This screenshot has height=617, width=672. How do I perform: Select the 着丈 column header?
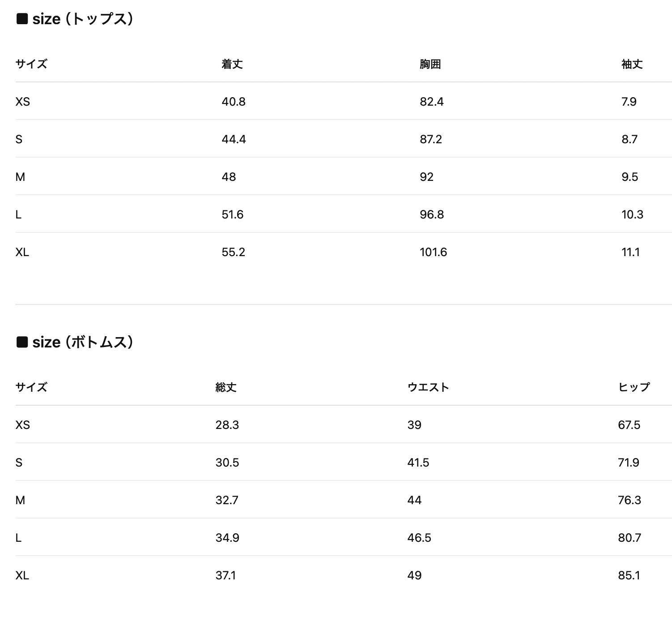click(232, 64)
